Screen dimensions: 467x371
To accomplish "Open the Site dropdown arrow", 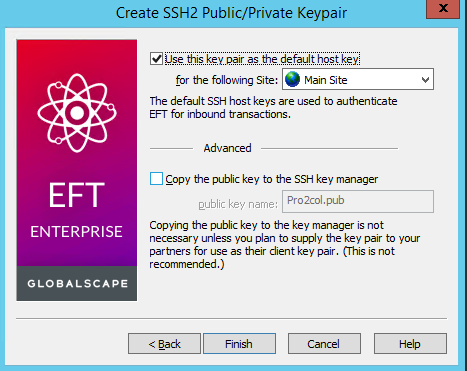I will pyautogui.click(x=425, y=80).
